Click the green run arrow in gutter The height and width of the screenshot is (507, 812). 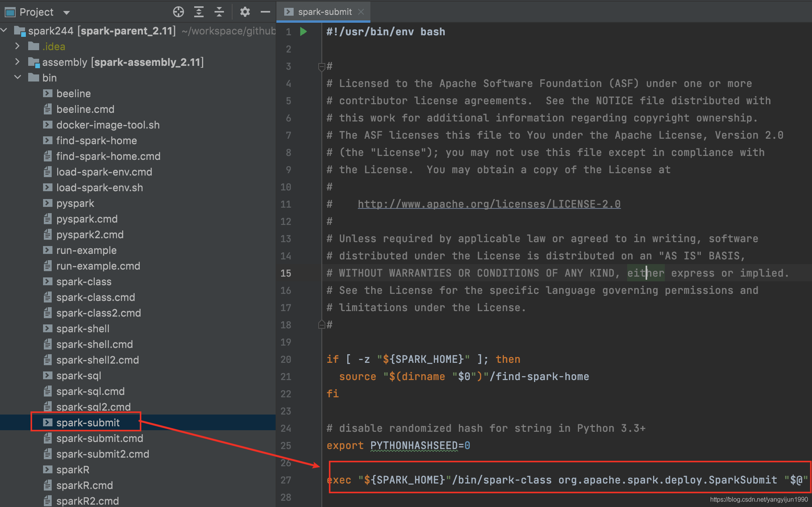tap(303, 31)
